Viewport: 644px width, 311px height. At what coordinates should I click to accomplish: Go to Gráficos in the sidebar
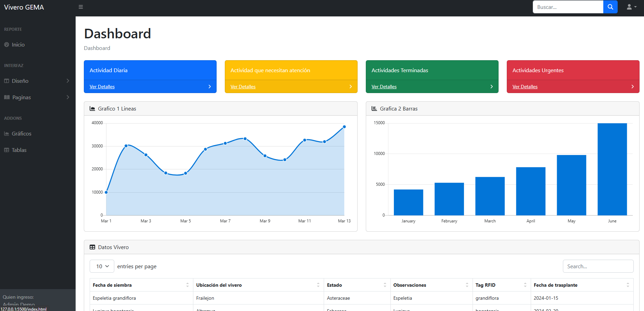[38, 133]
